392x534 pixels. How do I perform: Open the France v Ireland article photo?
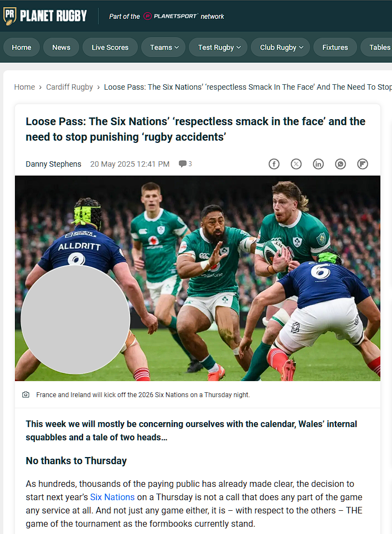click(197, 278)
